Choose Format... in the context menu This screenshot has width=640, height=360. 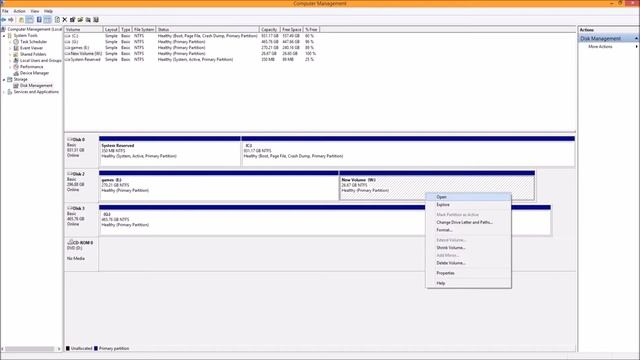coord(469,230)
